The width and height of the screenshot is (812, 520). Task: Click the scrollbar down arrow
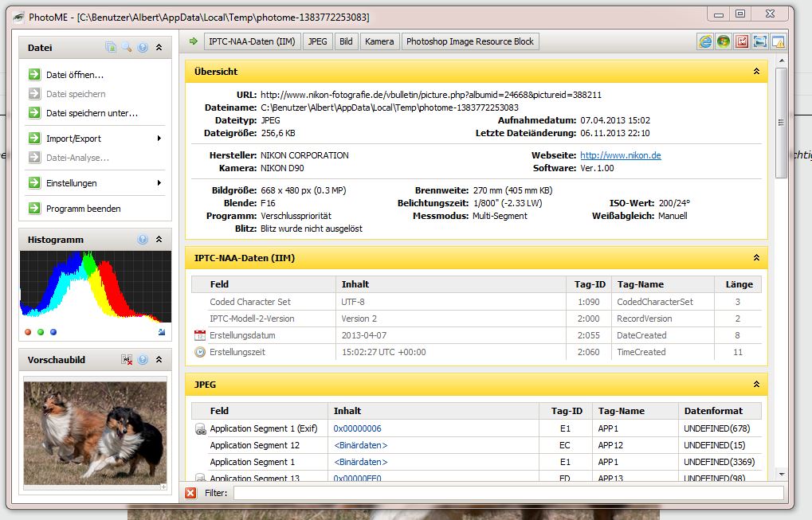click(782, 474)
